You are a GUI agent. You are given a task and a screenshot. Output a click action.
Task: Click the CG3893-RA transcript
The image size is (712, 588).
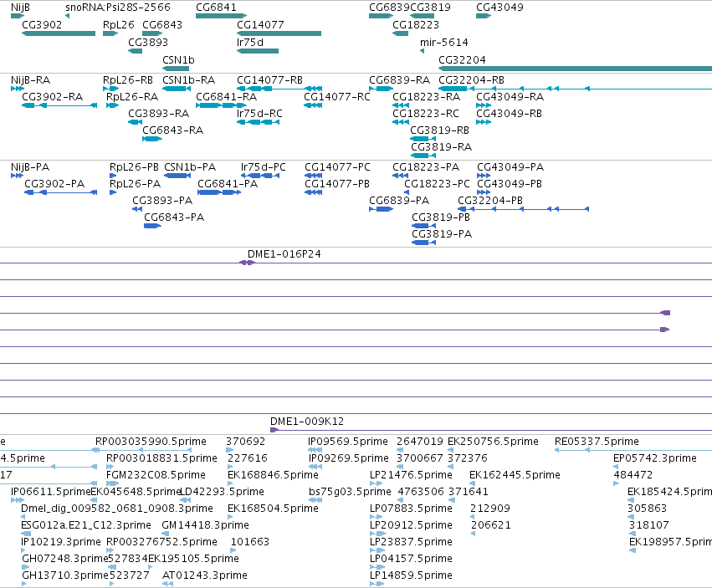tap(136, 122)
